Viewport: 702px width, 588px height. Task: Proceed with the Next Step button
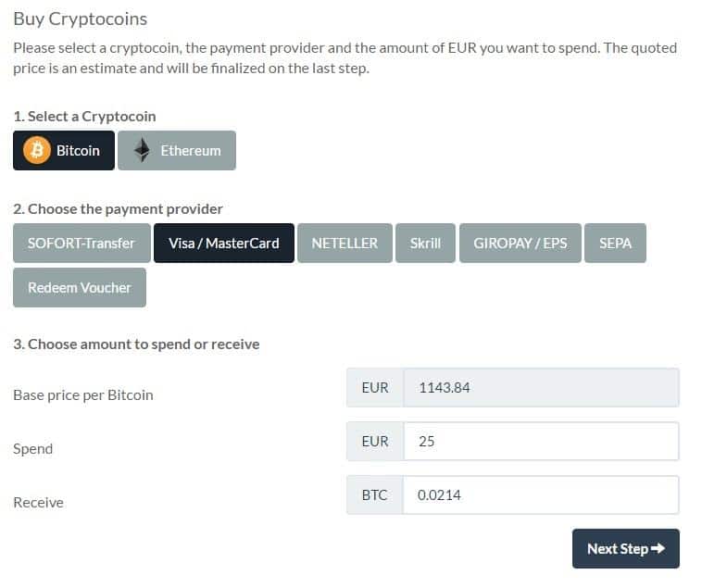[x=625, y=548]
